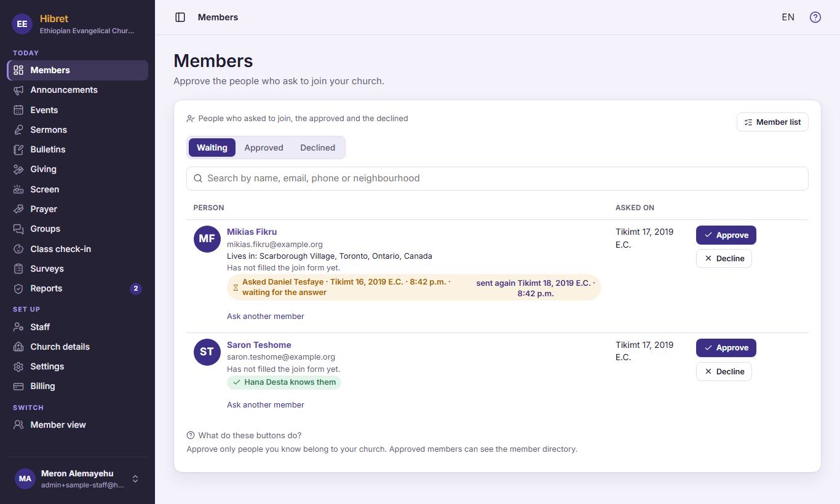Image resolution: width=840 pixels, height=504 pixels.
Task: Open Saron Teshome's name link
Action: pos(259,345)
